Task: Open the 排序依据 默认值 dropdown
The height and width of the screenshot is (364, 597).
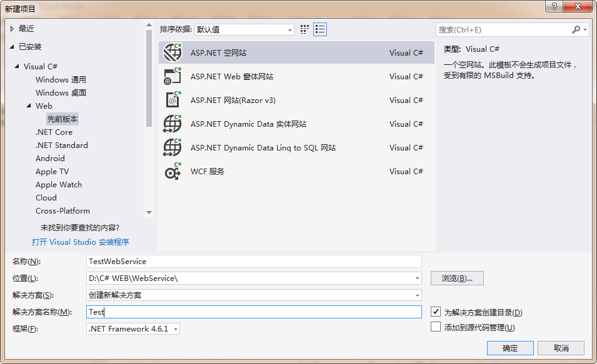Action: tap(244, 29)
